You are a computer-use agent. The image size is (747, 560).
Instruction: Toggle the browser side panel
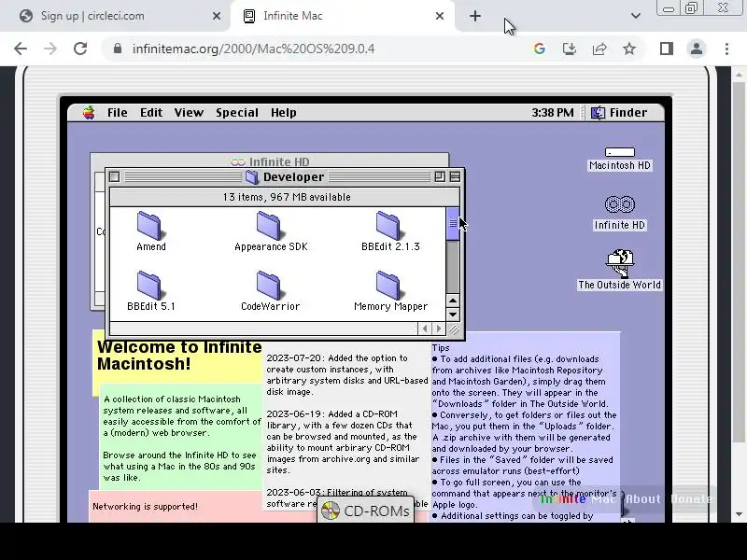667,49
